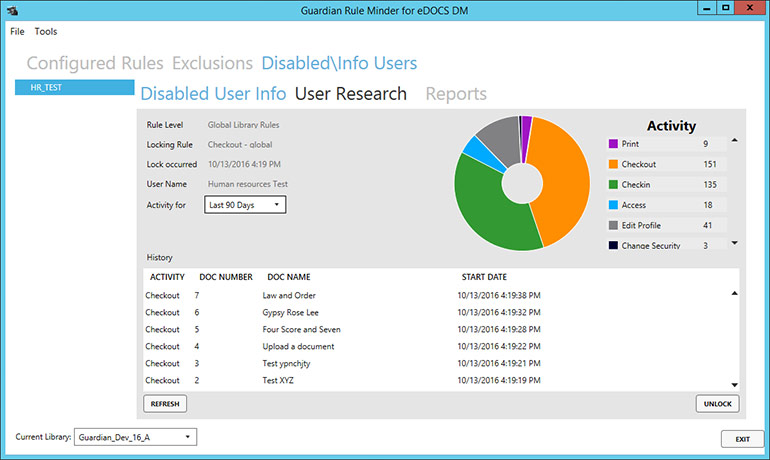Click the gray Edit Profile pie slice
Screen dimensions: 770x460
tap(501, 140)
